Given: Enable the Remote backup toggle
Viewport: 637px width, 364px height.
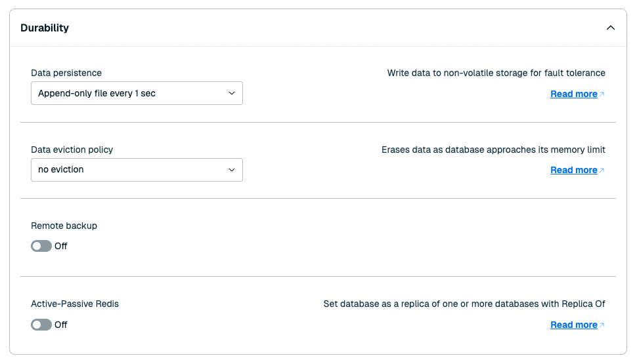Looking at the screenshot, I should (41, 246).
